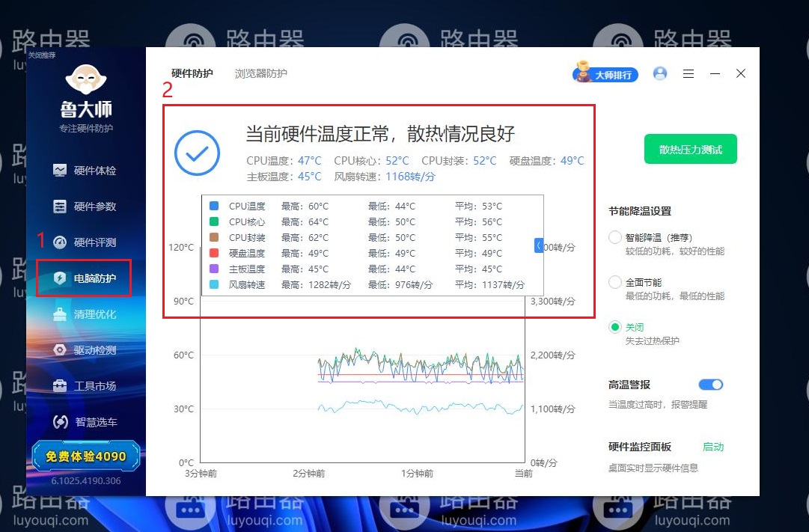Click the CPU温度 blue legend swatch
Screen dimensions: 809x532
[214, 206]
